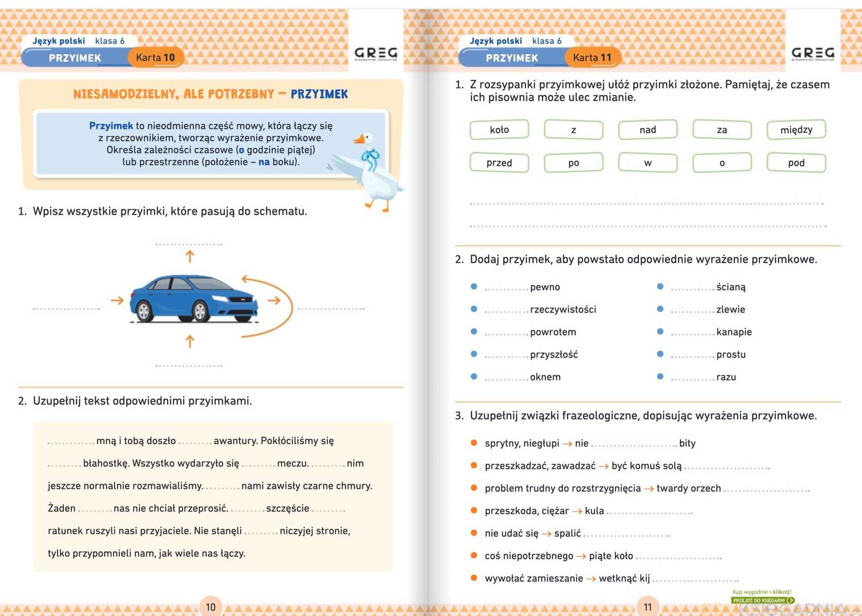Click the PRZYIMEK header on Karta 11
This screenshot has width=862, height=616.
pos(512,58)
